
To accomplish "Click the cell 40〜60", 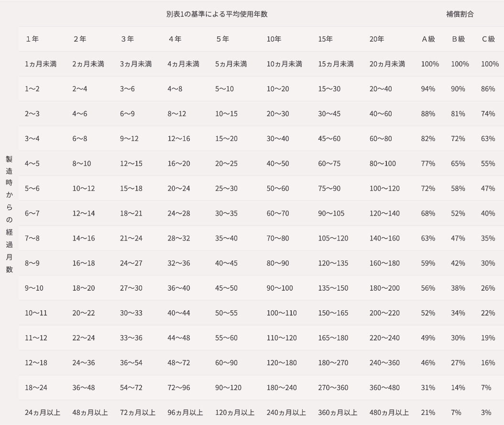I will coord(381,114).
